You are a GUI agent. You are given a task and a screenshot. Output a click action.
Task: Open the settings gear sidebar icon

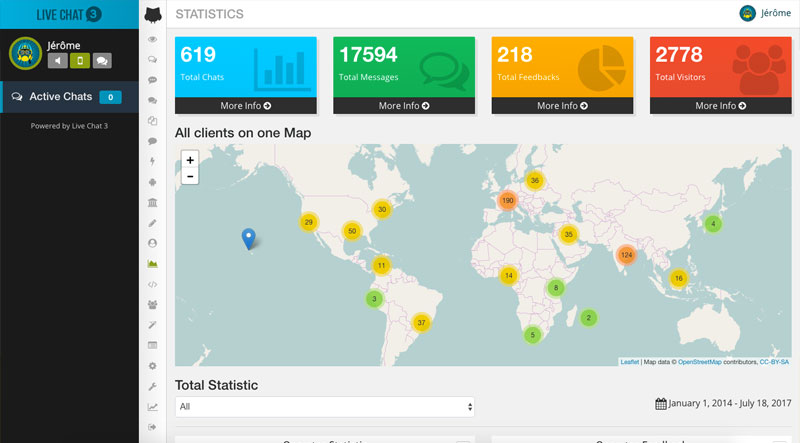[152, 366]
